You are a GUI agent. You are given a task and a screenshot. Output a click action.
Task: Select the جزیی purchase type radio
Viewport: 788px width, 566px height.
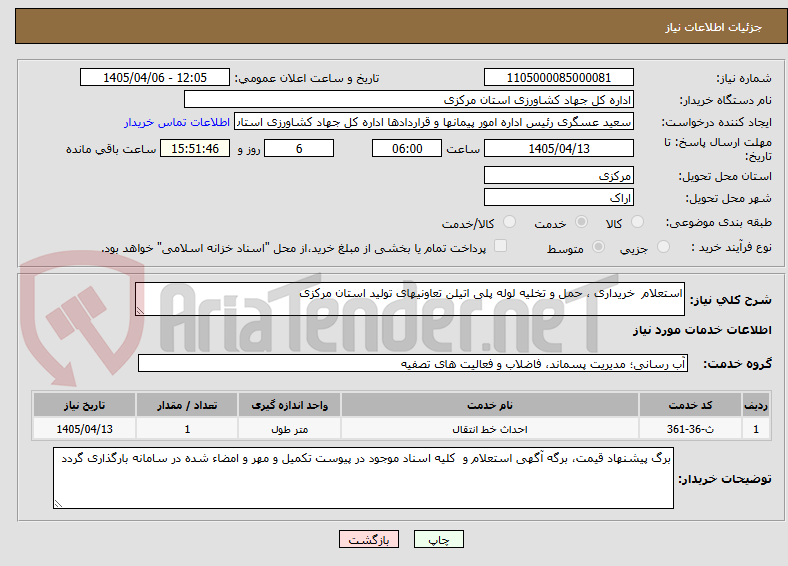pos(663,246)
